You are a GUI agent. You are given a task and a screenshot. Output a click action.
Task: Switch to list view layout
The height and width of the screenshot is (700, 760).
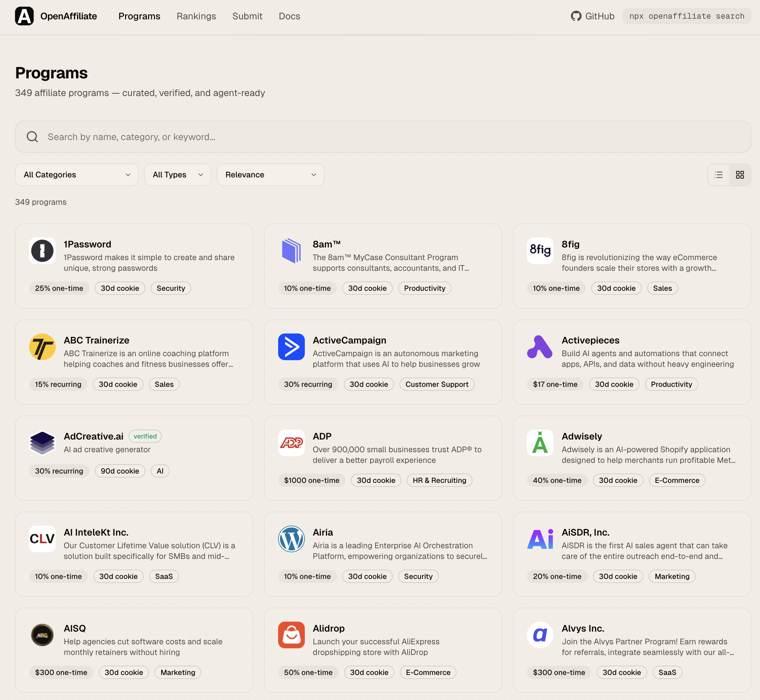pyautogui.click(x=718, y=175)
